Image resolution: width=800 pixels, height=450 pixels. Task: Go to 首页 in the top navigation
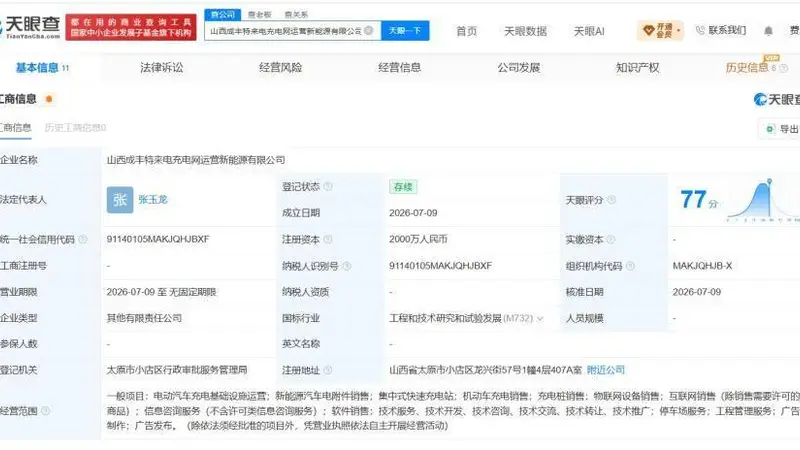point(466,31)
